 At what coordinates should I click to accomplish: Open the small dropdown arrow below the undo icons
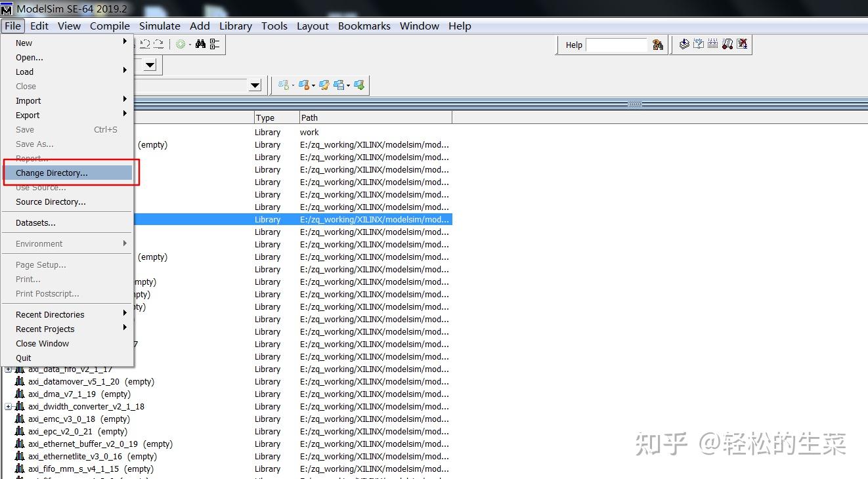tap(150, 65)
